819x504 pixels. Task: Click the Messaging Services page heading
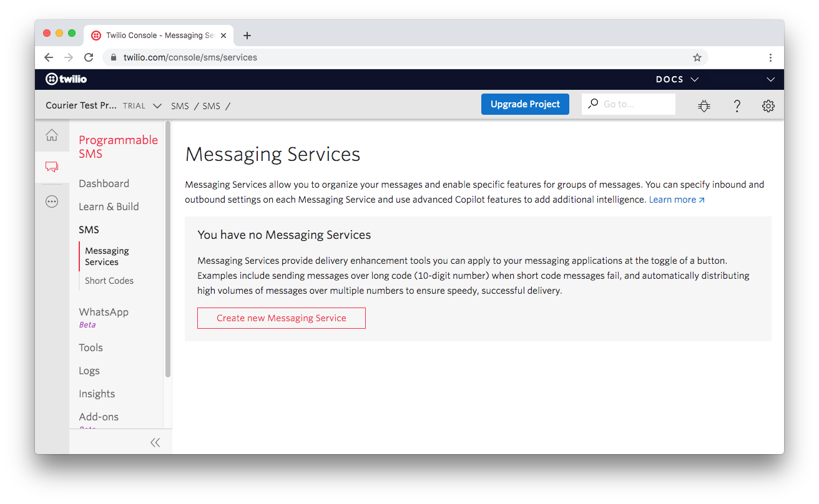pyautogui.click(x=273, y=154)
